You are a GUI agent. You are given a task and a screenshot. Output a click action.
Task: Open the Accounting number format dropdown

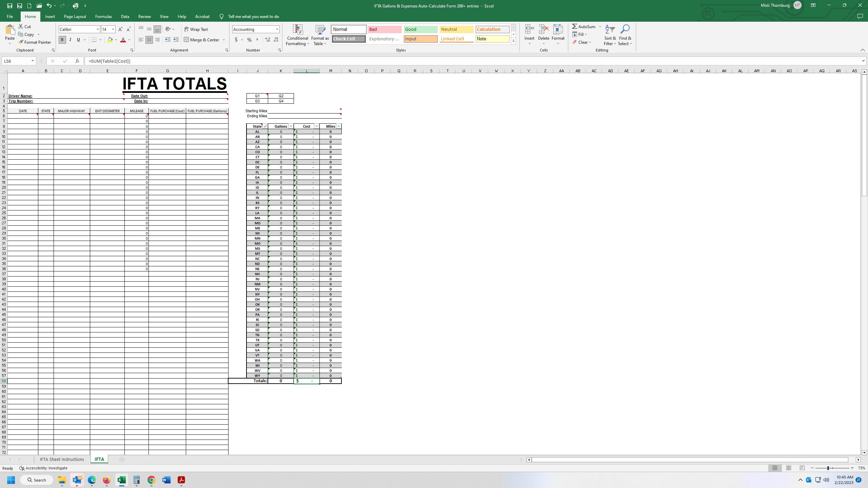tap(277, 29)
